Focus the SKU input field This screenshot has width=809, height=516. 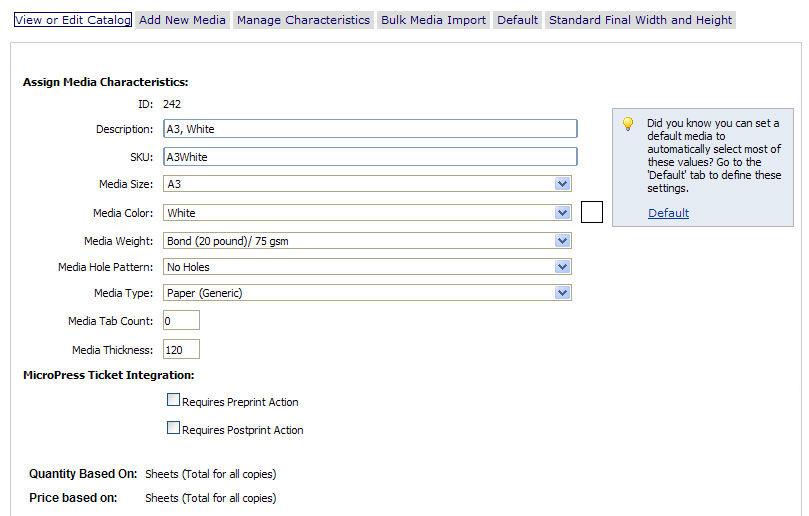[370, 157]
